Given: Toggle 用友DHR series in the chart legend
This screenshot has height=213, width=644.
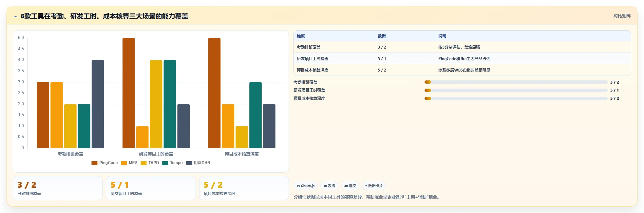Looking at the screenshot, I should [x=198, y=163].
